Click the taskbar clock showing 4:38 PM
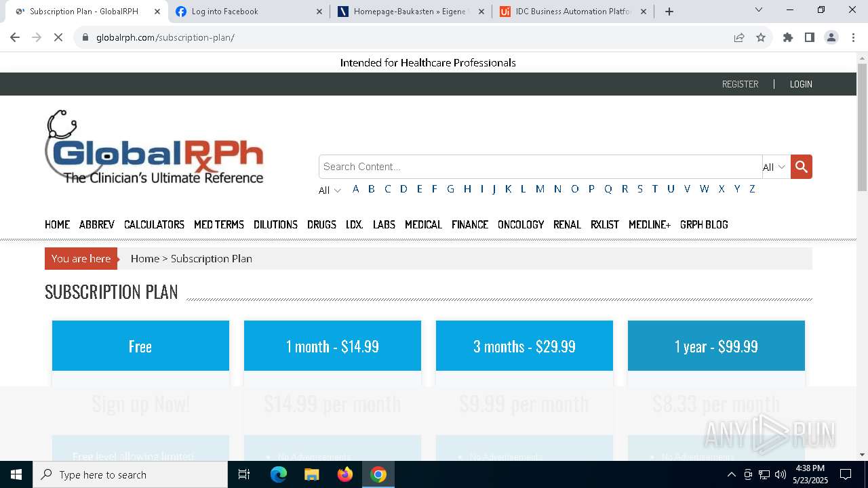868x488 pixels. point(810,474)
